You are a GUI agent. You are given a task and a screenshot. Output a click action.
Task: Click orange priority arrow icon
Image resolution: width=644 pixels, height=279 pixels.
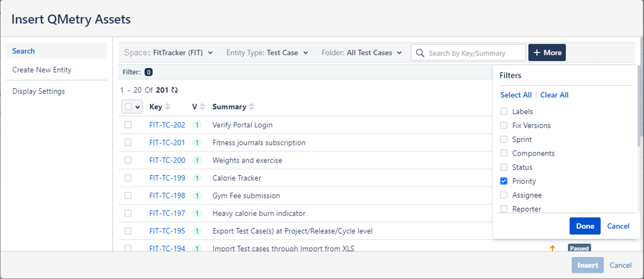[x=552, y=248]
